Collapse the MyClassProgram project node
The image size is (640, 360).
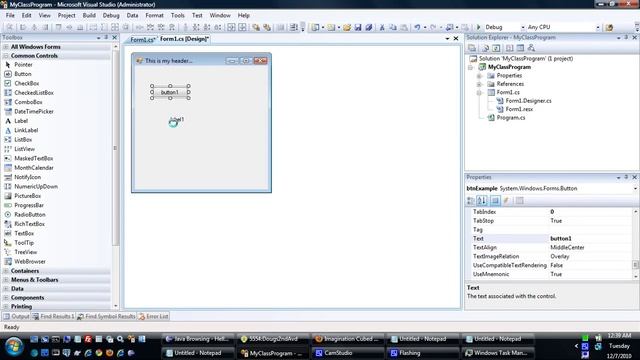(x=471, y=67)
